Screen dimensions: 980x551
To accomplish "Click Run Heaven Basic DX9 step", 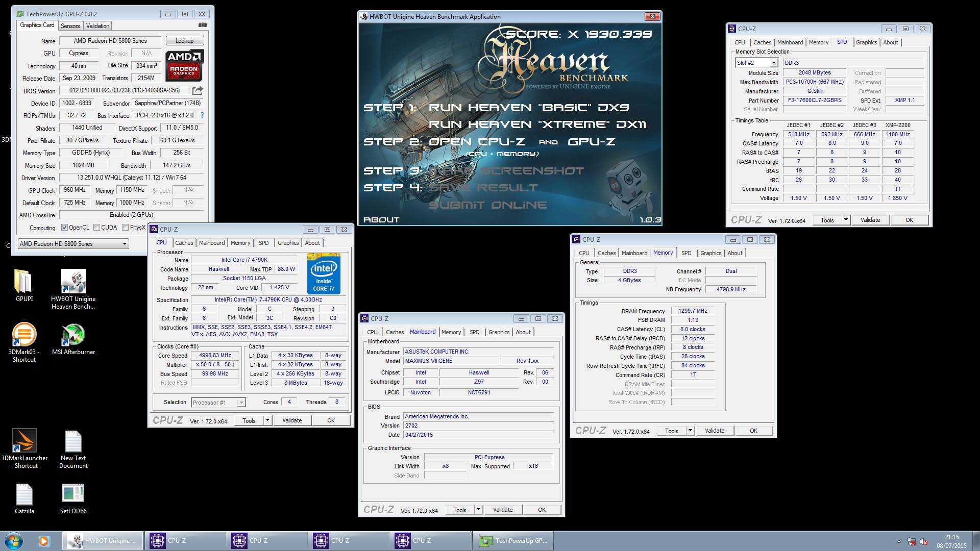I will (x=528, y=108).
